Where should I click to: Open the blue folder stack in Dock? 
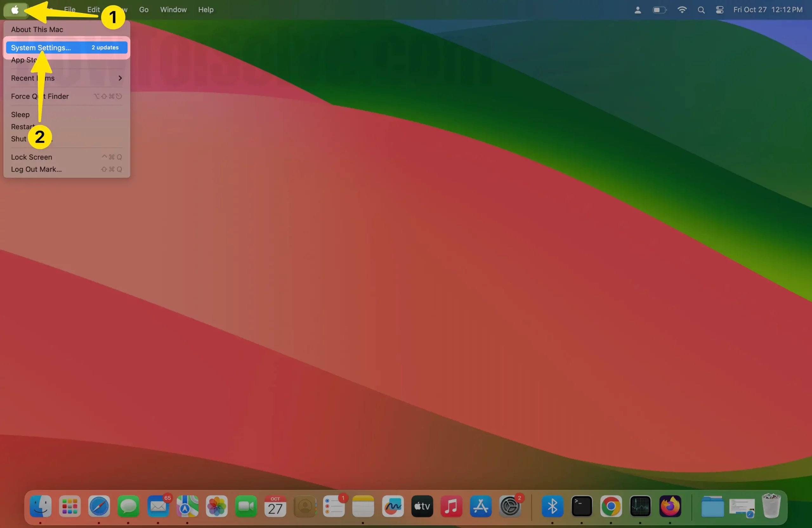point(712,507)
